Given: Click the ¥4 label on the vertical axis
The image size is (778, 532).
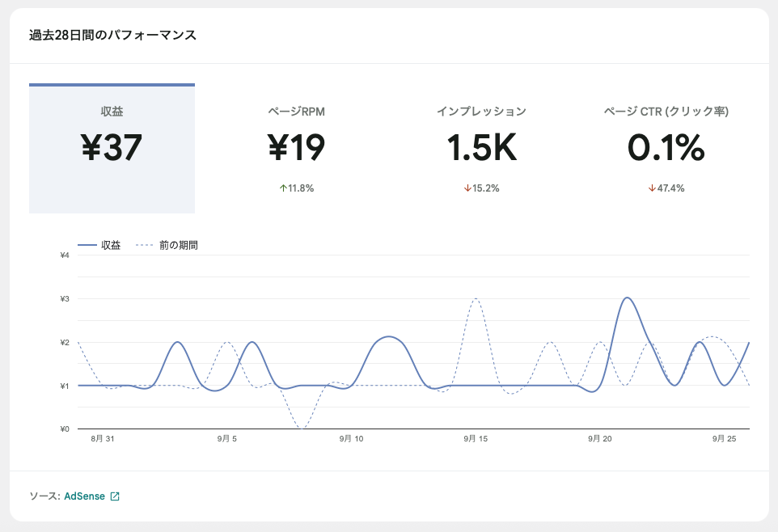Looking at the screenshot, I should coord(65,255).
